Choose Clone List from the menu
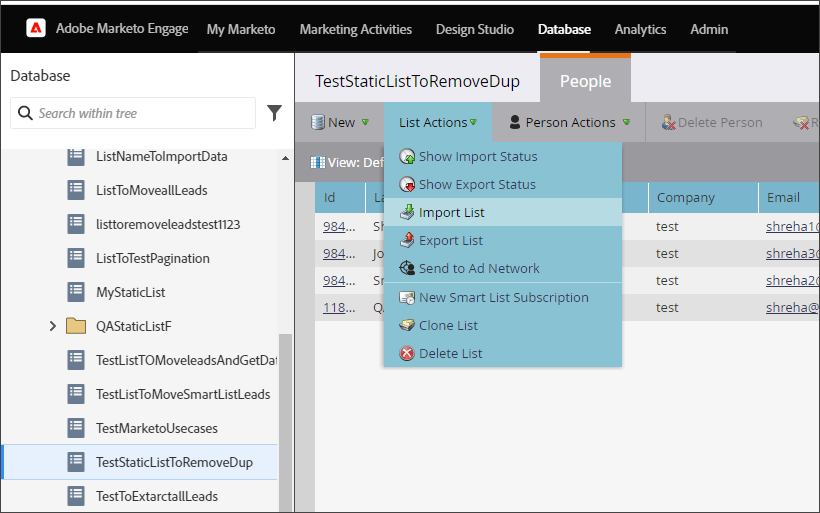The width and height of the screenshot is (820, 513). (503, 325)
